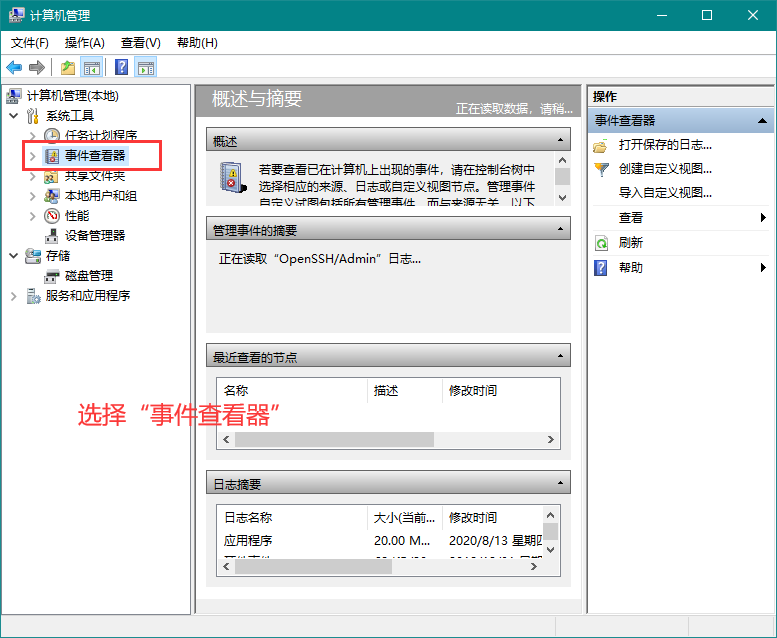
Task: Collapse the 日志摘要 section
Action: point(560,482)
